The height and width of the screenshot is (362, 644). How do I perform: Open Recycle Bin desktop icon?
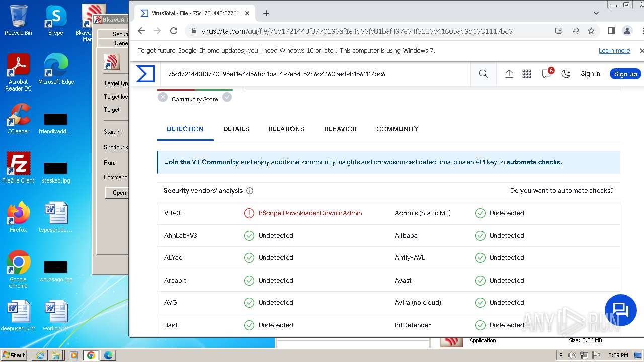pyautogui.click(x=18, y=20)
